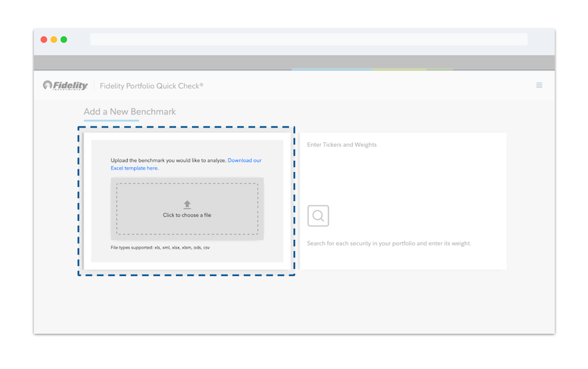Viewport: 588px width, 369px height.
Task: Select the Enter Tickers and Weights heading
Action: (342, 145)
